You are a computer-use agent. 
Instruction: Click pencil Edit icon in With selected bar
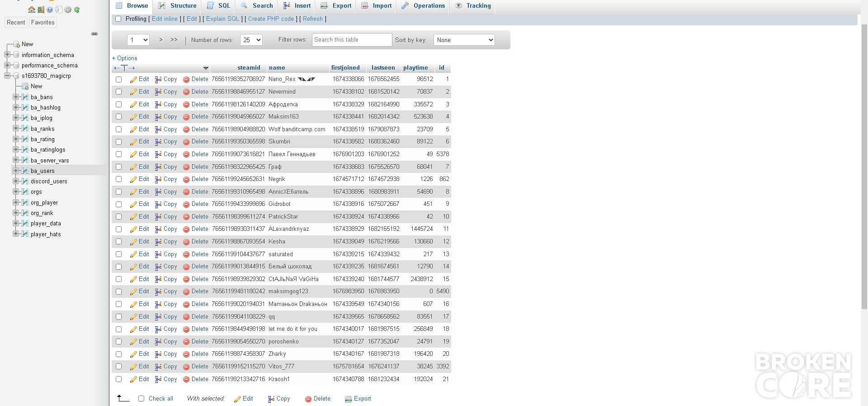pos(237,399)
